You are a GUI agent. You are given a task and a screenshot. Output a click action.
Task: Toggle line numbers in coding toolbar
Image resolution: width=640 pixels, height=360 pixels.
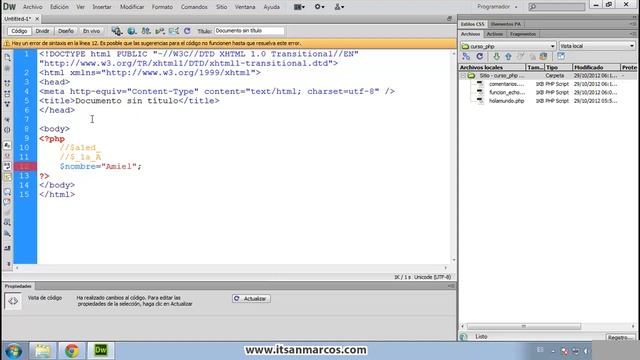[x=7, y=145]
